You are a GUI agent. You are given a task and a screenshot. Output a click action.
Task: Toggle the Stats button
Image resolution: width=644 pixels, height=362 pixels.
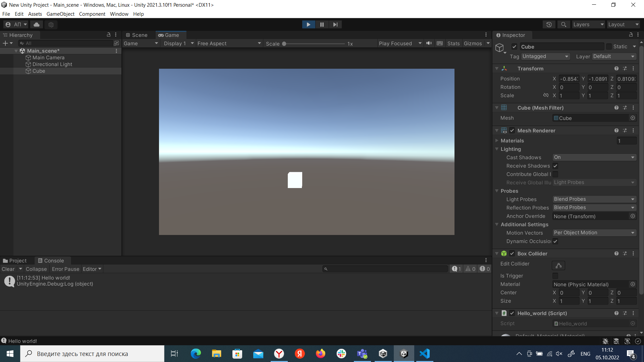pos(453,44)
